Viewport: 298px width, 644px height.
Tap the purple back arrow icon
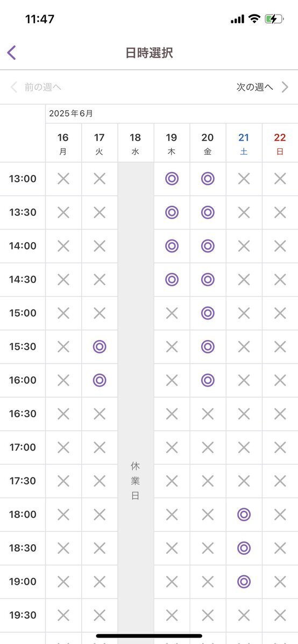pyautogui.click(x=11, y=53)
